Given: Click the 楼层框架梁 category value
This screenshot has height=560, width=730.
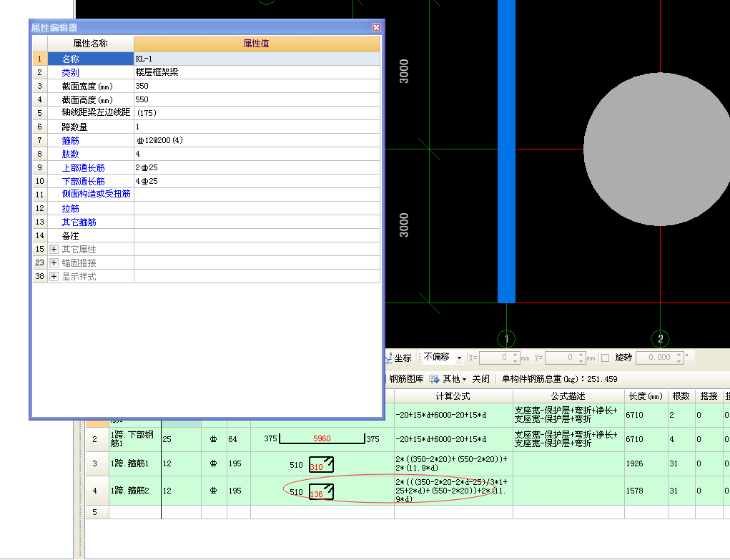Looking at the screenshot, I should (x=157, y=72).
